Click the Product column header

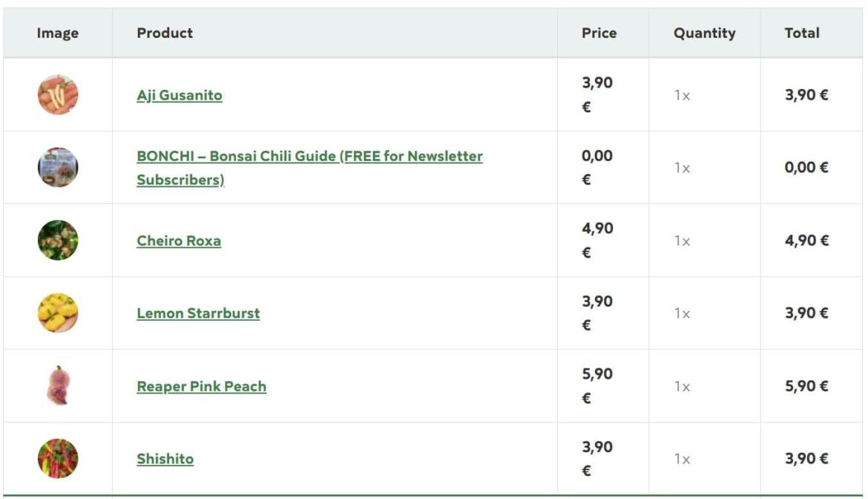[163, 33]
